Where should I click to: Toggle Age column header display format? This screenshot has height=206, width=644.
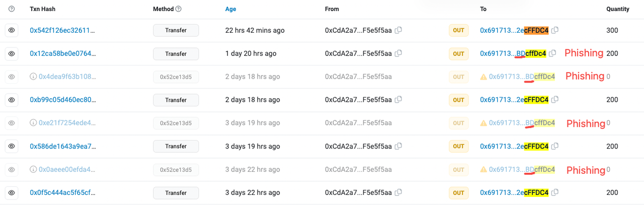coord(230,9)
